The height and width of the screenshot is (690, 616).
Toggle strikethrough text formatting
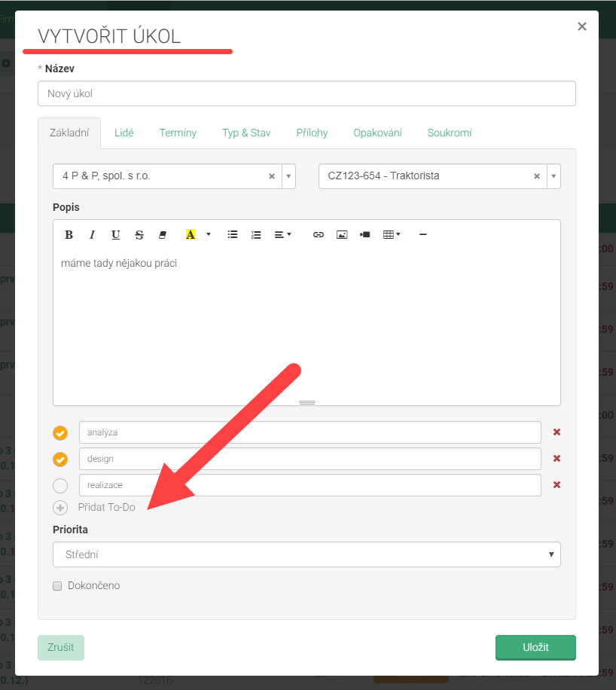[139, 235]
